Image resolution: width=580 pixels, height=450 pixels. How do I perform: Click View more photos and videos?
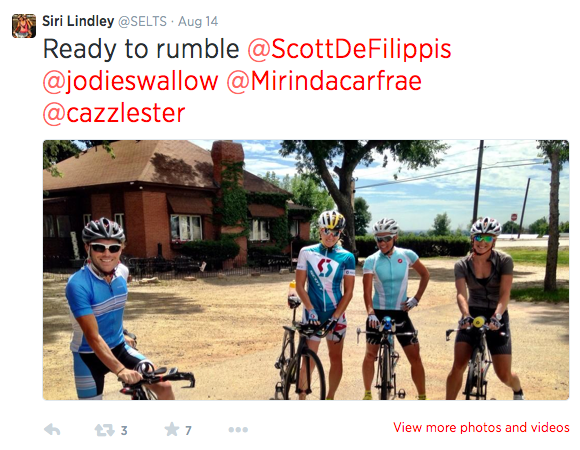click(481, 427)
